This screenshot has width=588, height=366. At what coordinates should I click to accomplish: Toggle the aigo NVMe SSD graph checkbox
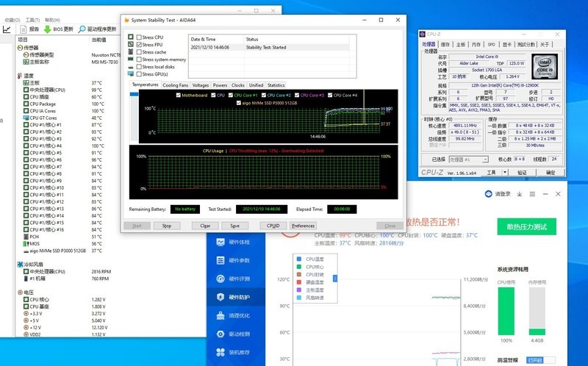[x=238, y=103]
